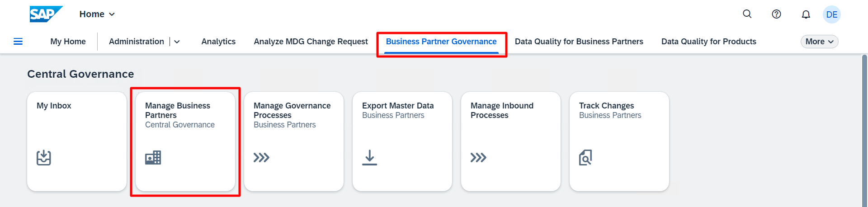Switch to the Analytics tab
Image resolution: width=868 pixels, height=207 pixels.
218,42
